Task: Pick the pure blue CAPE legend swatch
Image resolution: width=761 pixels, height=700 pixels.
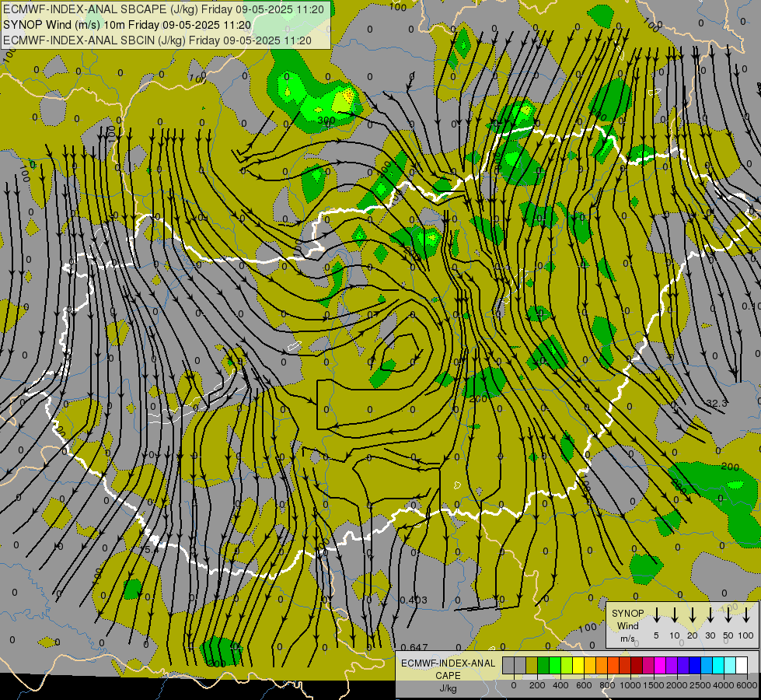Action: click(696, 665)
